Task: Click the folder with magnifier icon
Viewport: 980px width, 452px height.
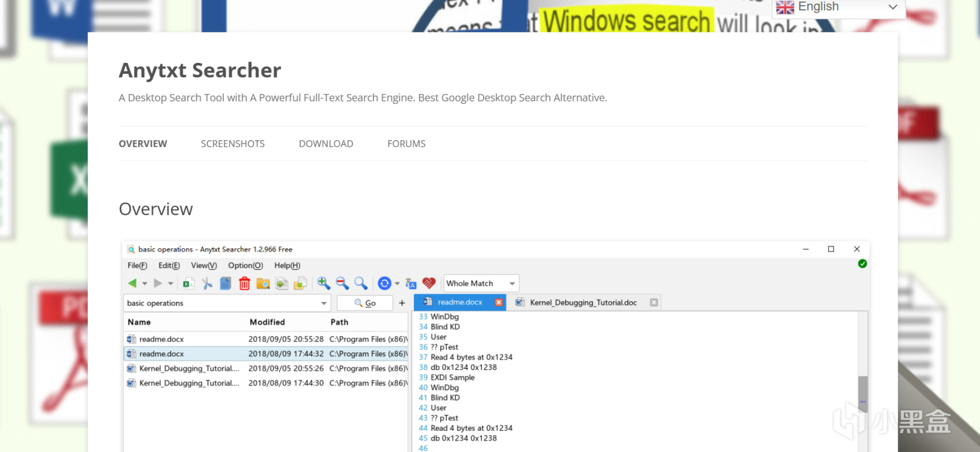Action: pos(263,283)
